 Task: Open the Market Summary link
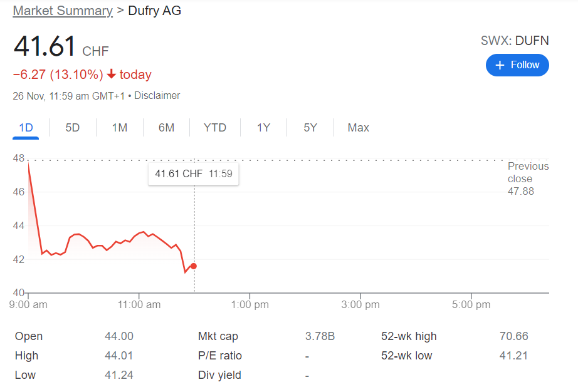(62, 11)
